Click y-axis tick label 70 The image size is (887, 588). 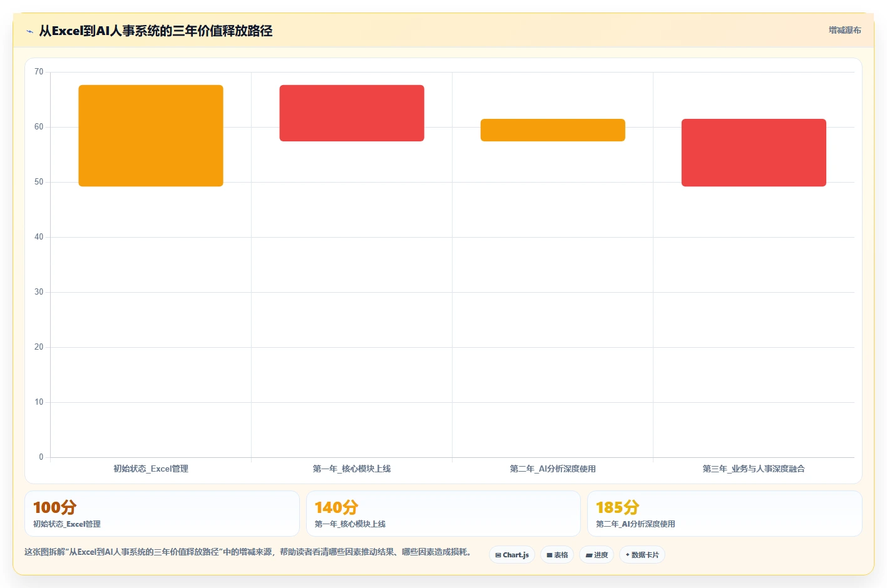pos(39,72)
